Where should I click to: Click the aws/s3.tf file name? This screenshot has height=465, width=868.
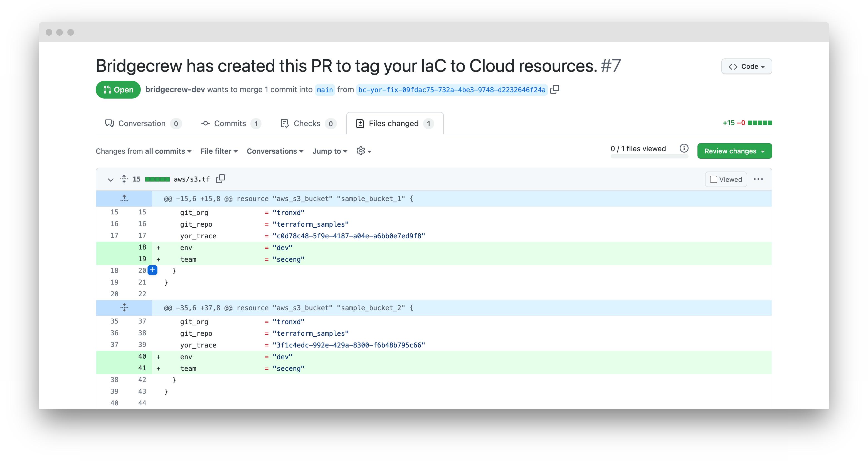click(192, 179)
